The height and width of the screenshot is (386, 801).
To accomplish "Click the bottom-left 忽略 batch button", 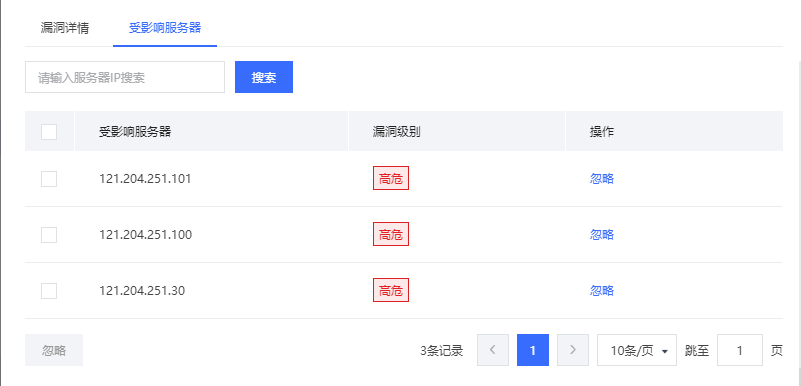I will tap(54, 350).
